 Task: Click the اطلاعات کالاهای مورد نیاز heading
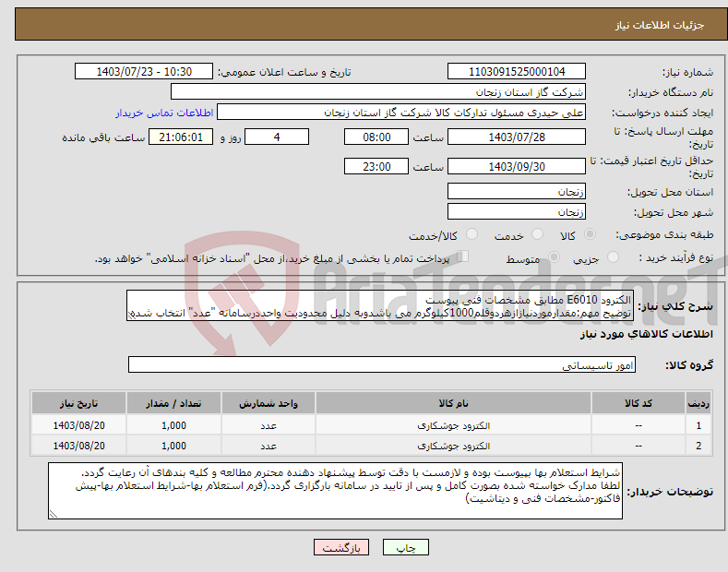646,334
